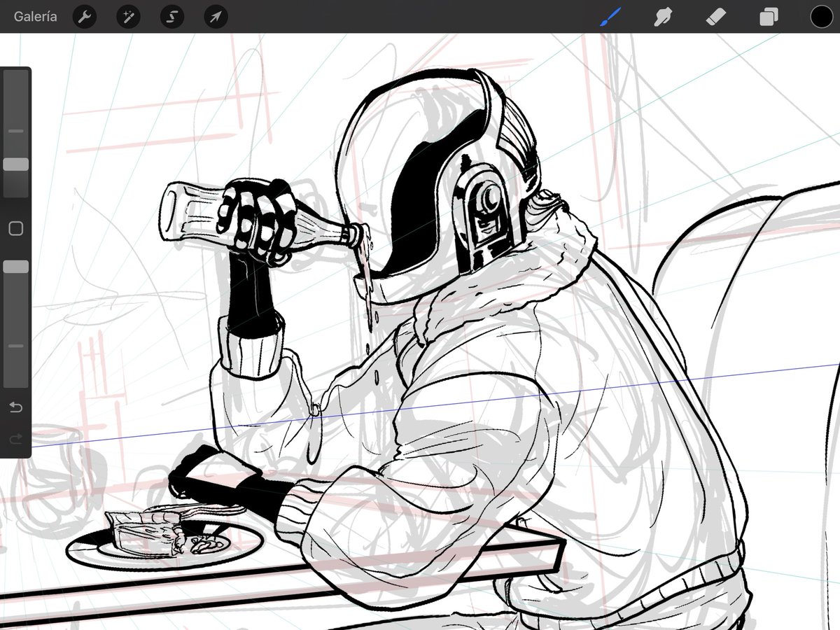
Task: Adjust the brush opacity slider handle
Action: click(x=15, y=267)
